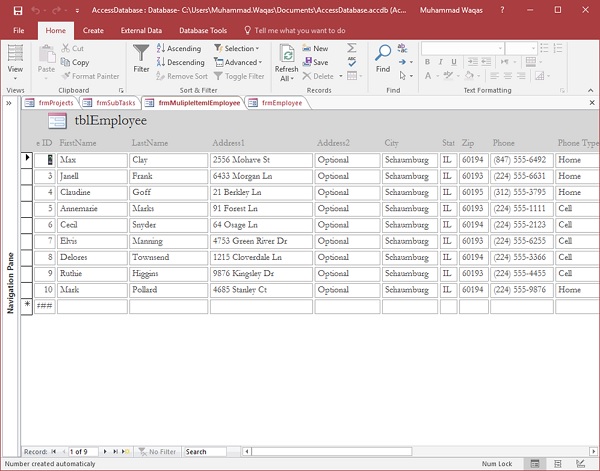Open the Refresh All dropdown
This screenshot has height=471, width=600.
(286, 72)
